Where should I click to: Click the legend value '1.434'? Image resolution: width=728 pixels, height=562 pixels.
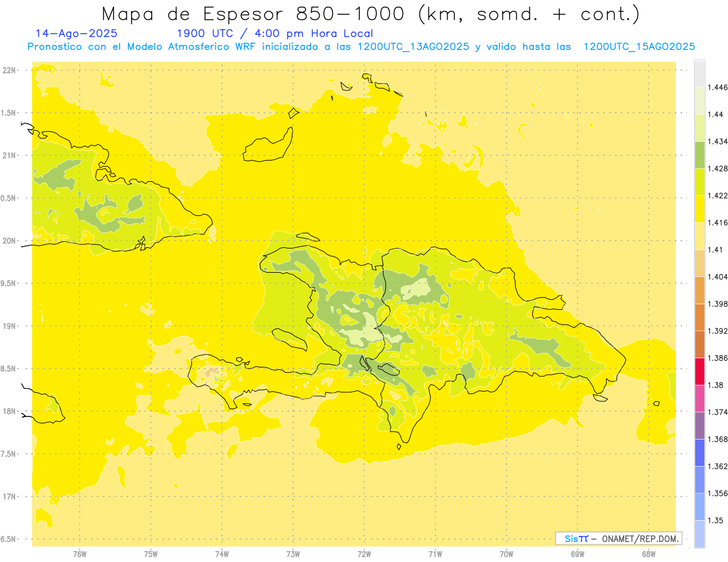719,141
